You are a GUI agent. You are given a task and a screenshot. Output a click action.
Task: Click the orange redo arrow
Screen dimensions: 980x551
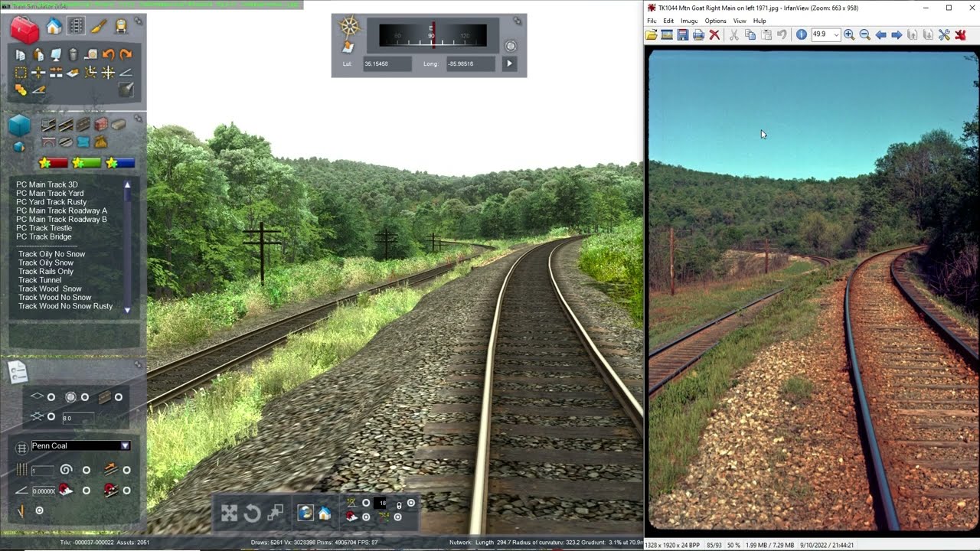[126, 54]
